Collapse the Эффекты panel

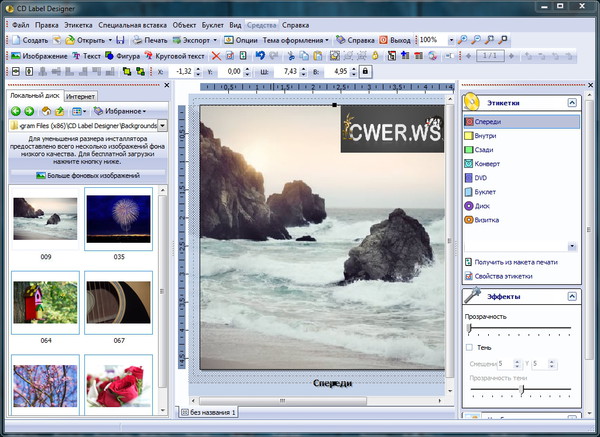tap(571, 296)
